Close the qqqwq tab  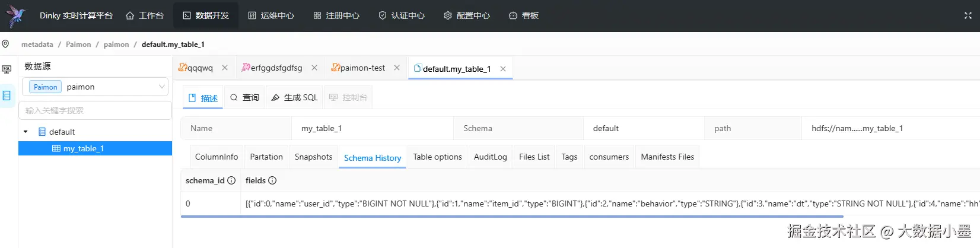click(x=225, y=68)
